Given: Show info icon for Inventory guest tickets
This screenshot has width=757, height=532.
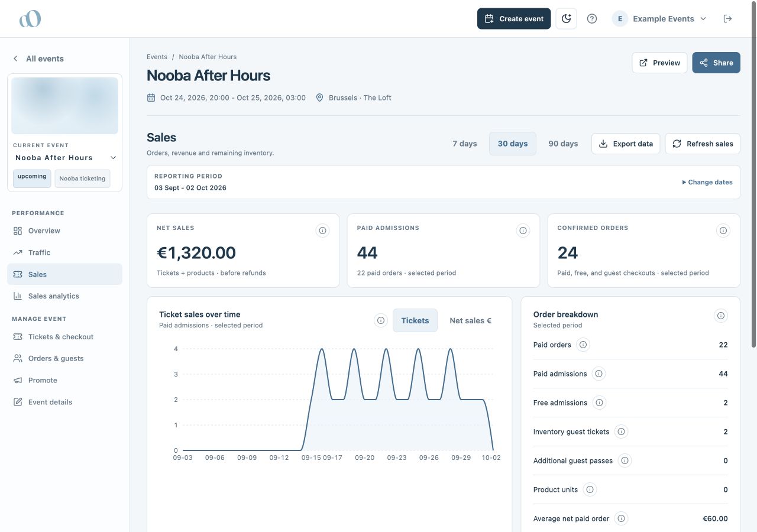Looking at the screenshot, I should 621,432.
